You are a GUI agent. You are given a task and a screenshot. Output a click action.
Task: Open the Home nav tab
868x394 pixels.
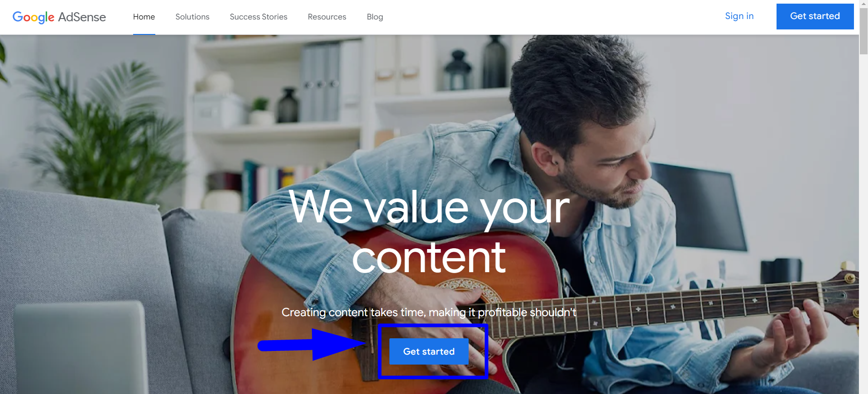click(x=144, y=17)
